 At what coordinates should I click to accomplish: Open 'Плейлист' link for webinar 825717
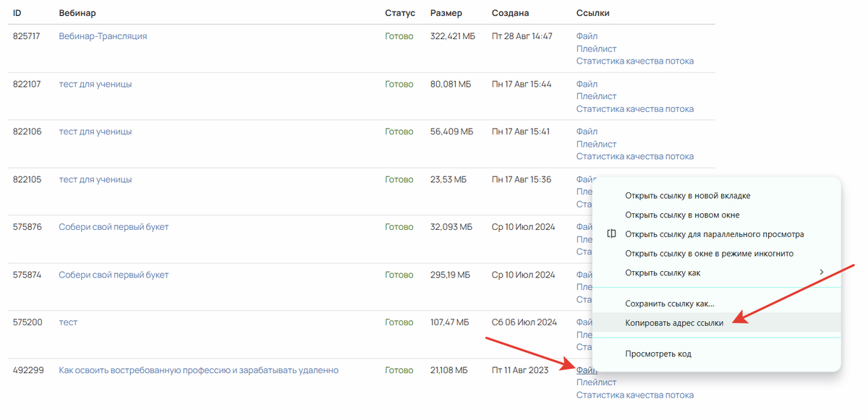pos(596,48)
